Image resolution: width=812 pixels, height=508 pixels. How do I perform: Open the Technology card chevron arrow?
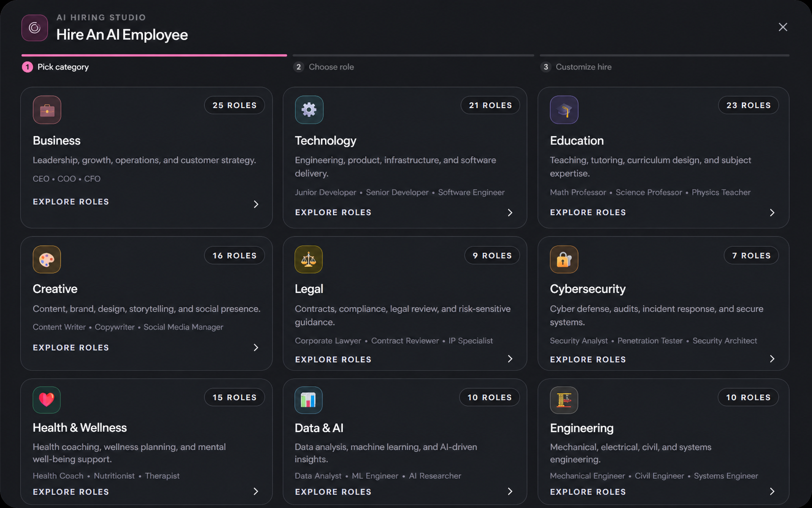click(x=510, y=213)
